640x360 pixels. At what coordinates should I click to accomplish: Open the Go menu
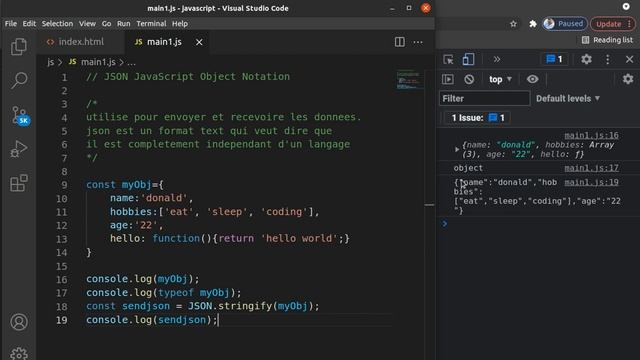tap(106, 24)
